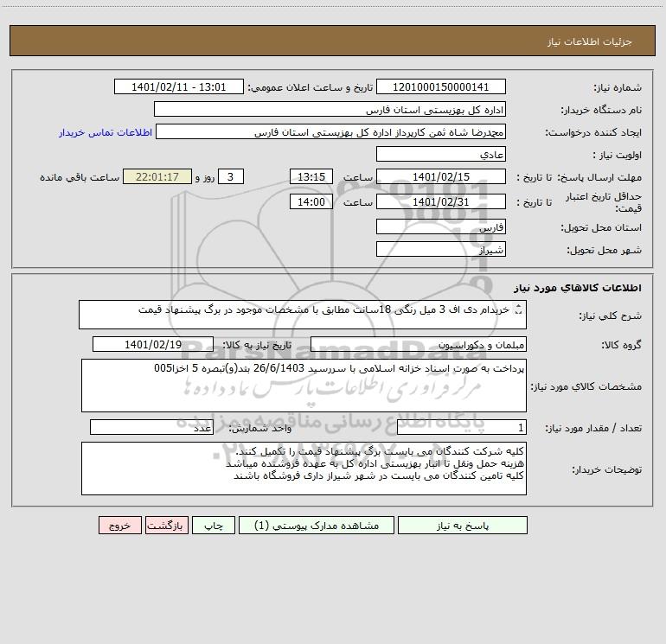Image resolution: width=666 pixels, height=644 pixels.
Task: Click the label شماره نیاز:
Action: [x=618, y=88]
